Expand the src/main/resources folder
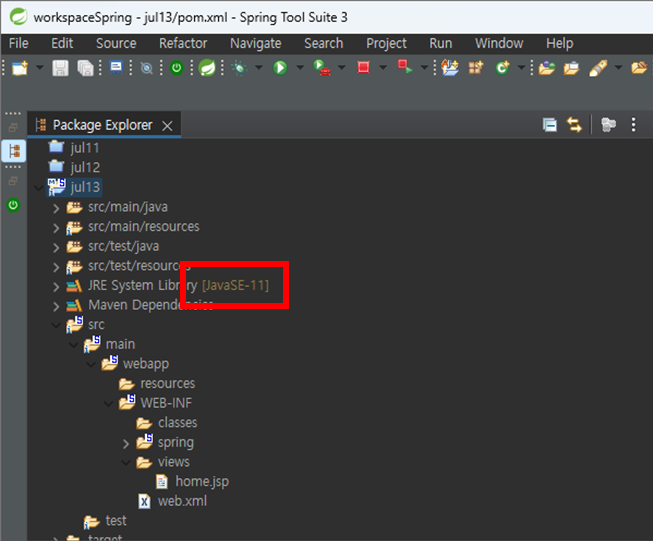Viewport: 653px width, 541px height. point(56,228)
